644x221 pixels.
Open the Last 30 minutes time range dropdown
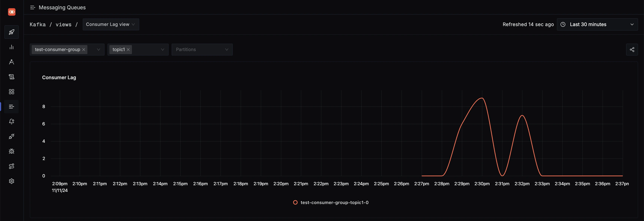pos(597,24)
